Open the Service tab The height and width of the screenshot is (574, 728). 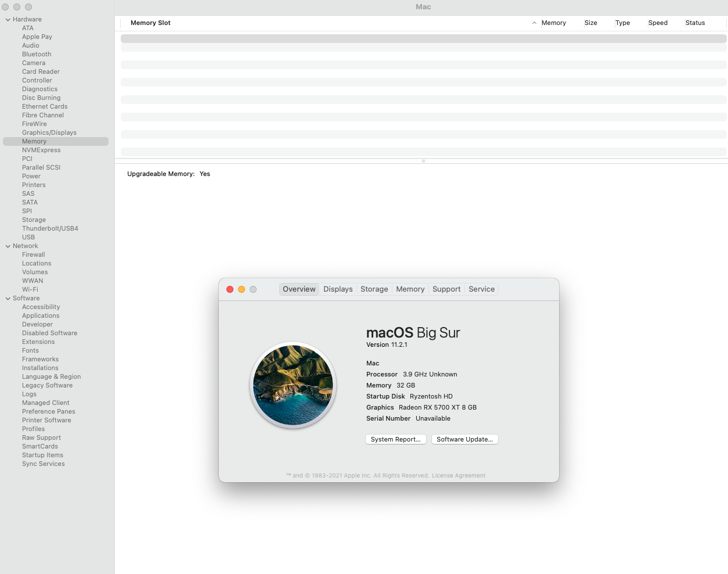pos(481,289)
